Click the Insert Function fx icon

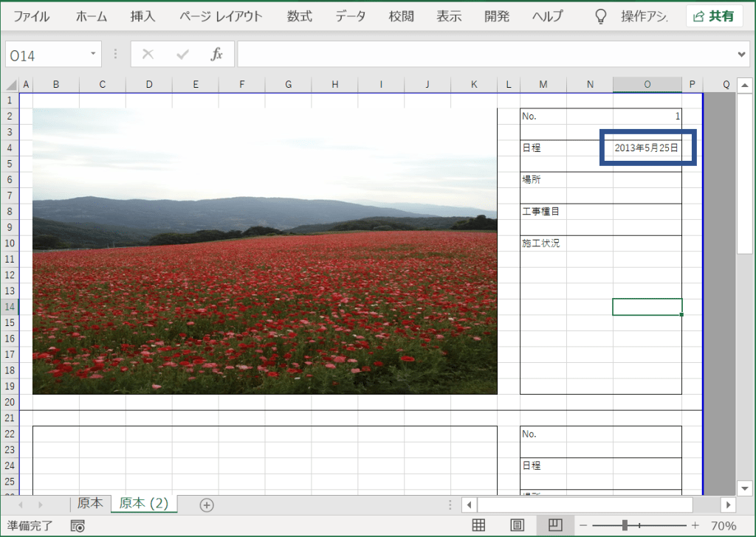216,54
